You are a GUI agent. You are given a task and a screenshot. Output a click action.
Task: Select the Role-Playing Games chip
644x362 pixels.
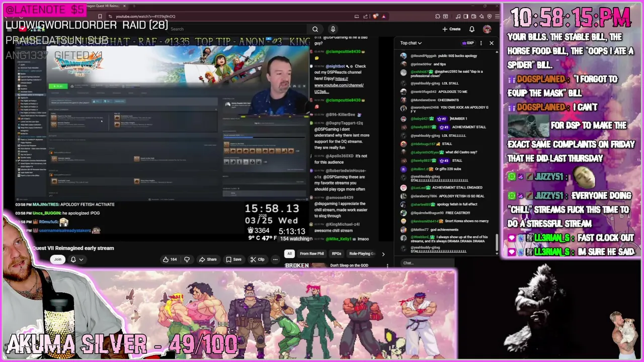362,254
